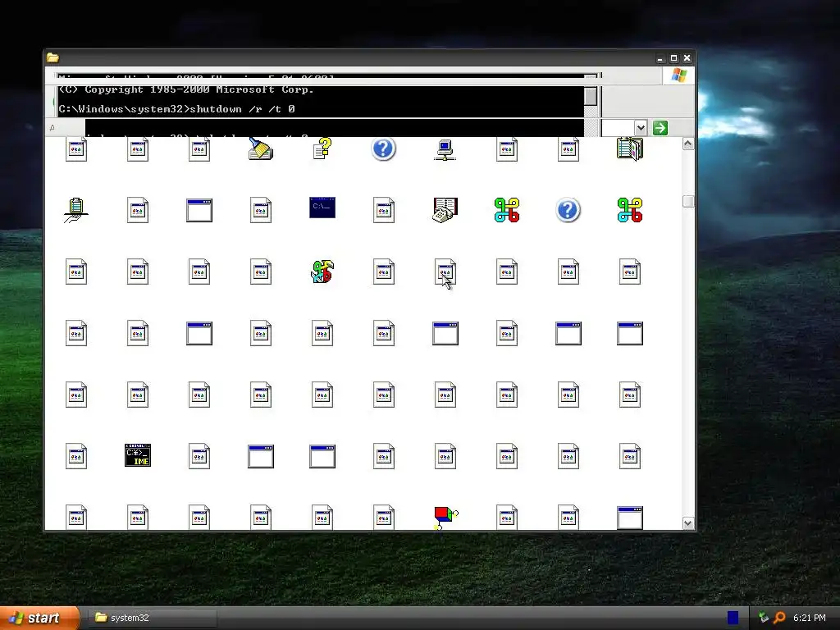Screen dimensions: 840x630
Task: Select the colorful knot icon nearest the vertical scrollbar
Action: (x=630, y=210)
